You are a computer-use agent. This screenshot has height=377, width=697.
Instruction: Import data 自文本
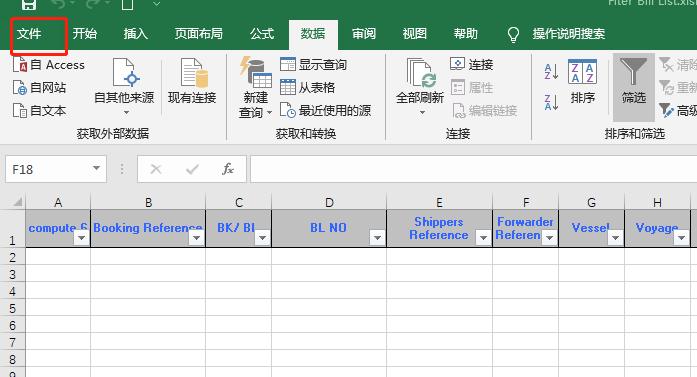click(40, 110)
